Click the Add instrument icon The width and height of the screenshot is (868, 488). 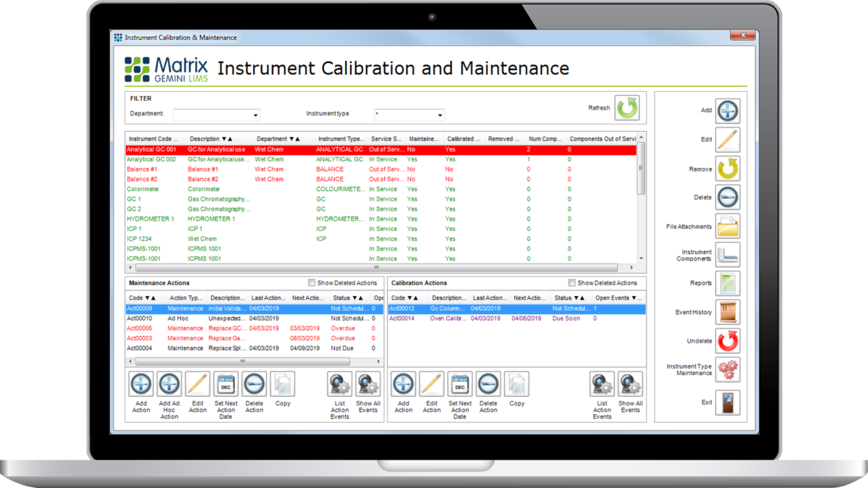[728, 111]
